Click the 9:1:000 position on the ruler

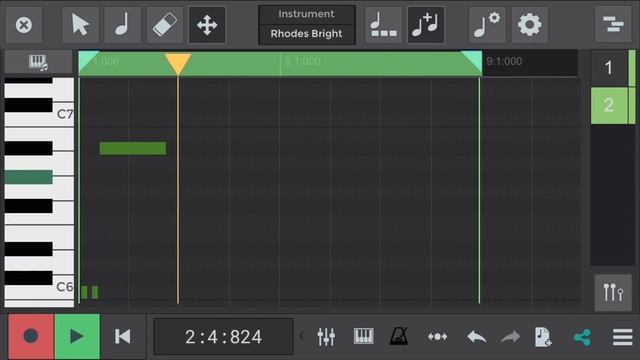click(x=504, y=62)
